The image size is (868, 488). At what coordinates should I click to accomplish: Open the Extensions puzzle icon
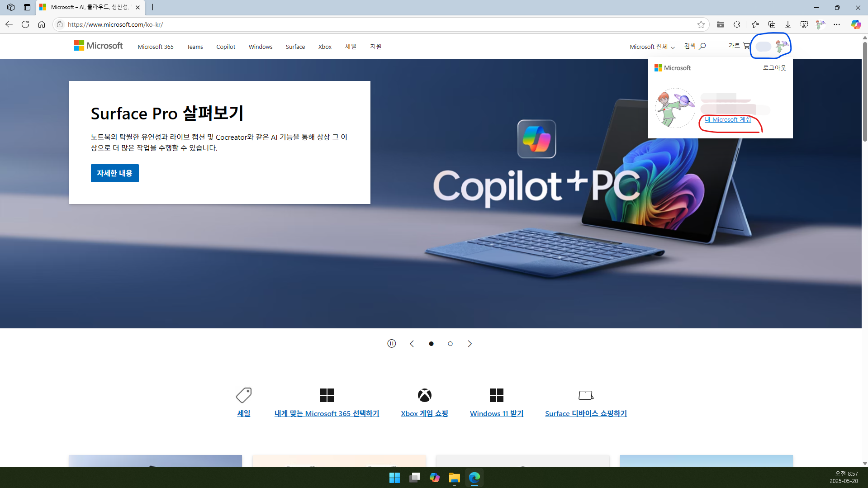pyautogui.click(x=737, y=24)
